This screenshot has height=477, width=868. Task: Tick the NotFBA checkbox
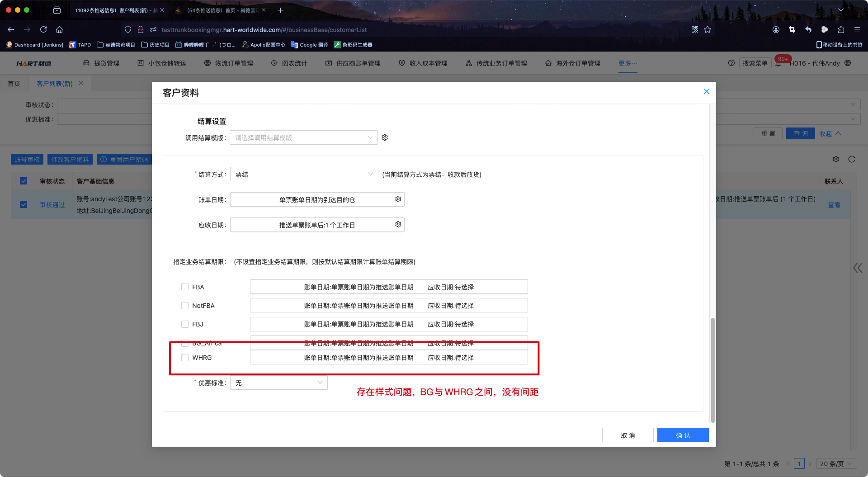[185, 306]
